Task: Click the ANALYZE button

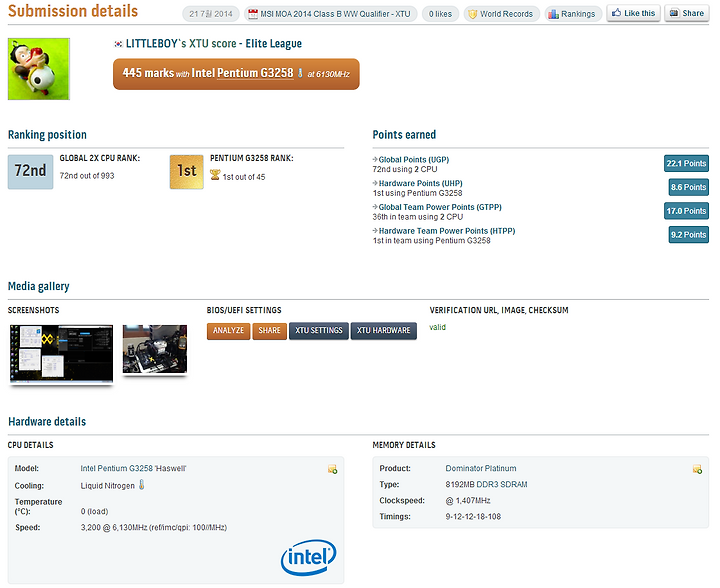Action: 228,330
